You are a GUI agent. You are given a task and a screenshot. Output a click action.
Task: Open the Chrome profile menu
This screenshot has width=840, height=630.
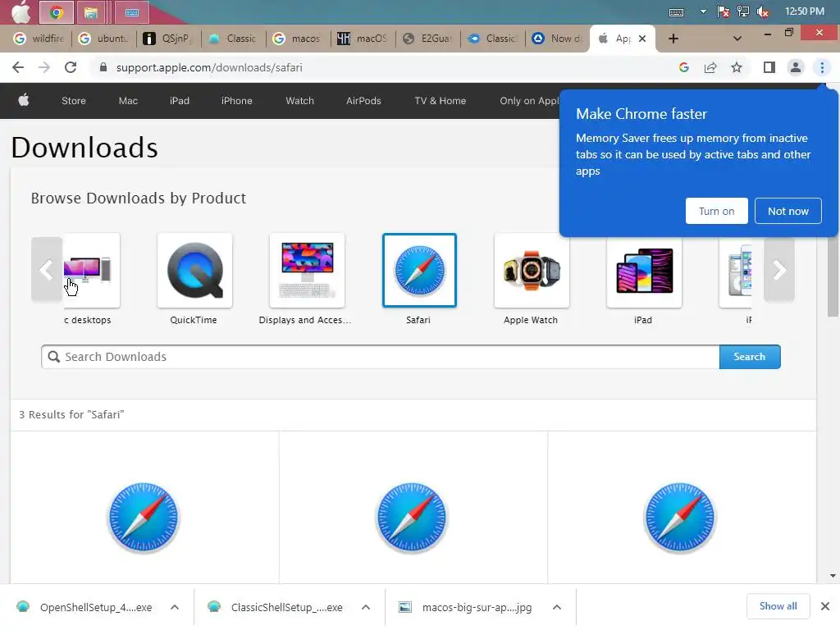pyautogui.click(x=796, y=67)
